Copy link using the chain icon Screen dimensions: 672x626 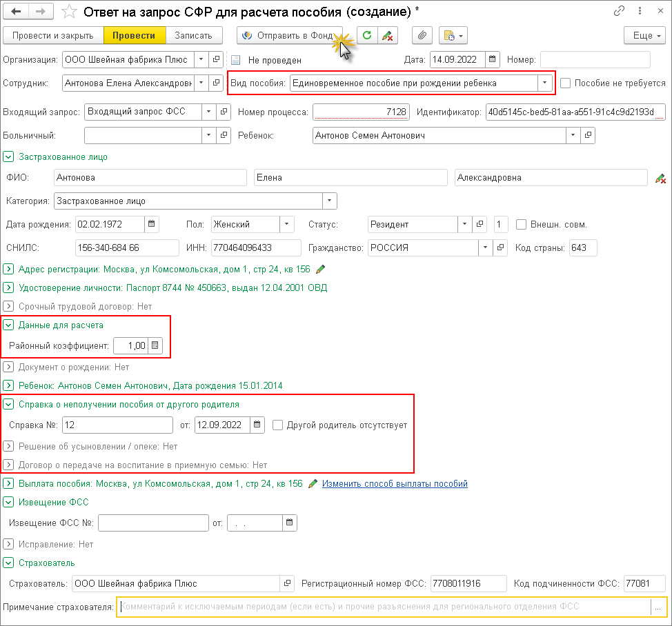coord(619,11)
